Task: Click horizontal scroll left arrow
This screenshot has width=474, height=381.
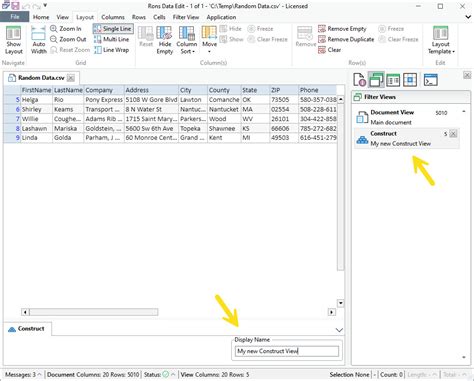Action: (x=25, y=312)
